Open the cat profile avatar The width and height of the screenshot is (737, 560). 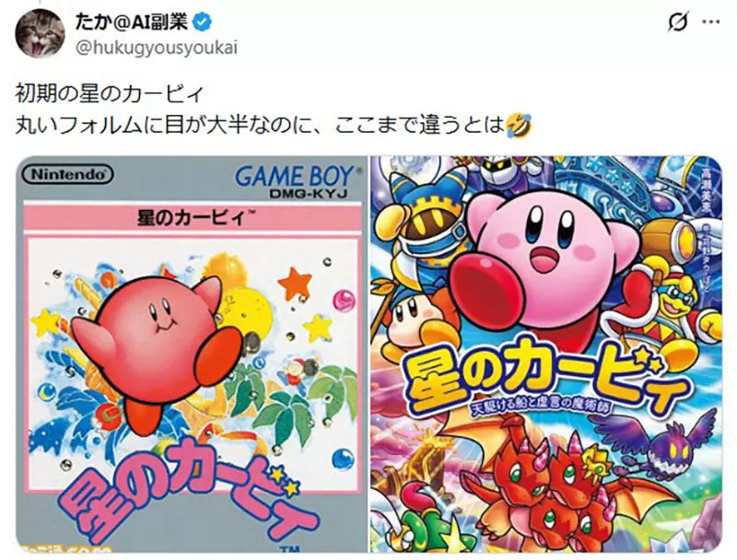(40, 33)
